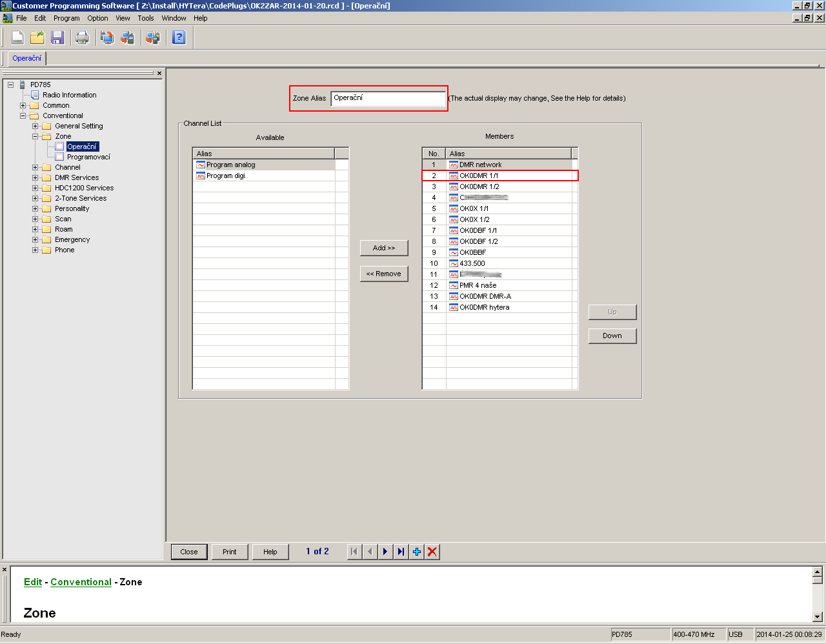Open the Tools menu
Screen dimensions: 826x644
click(146, 18)
